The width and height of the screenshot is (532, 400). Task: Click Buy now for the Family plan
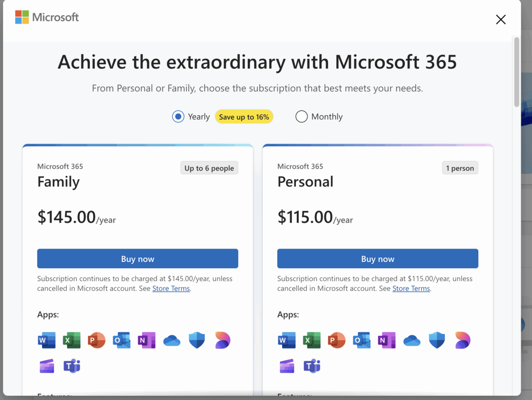[x=137, y=258]
